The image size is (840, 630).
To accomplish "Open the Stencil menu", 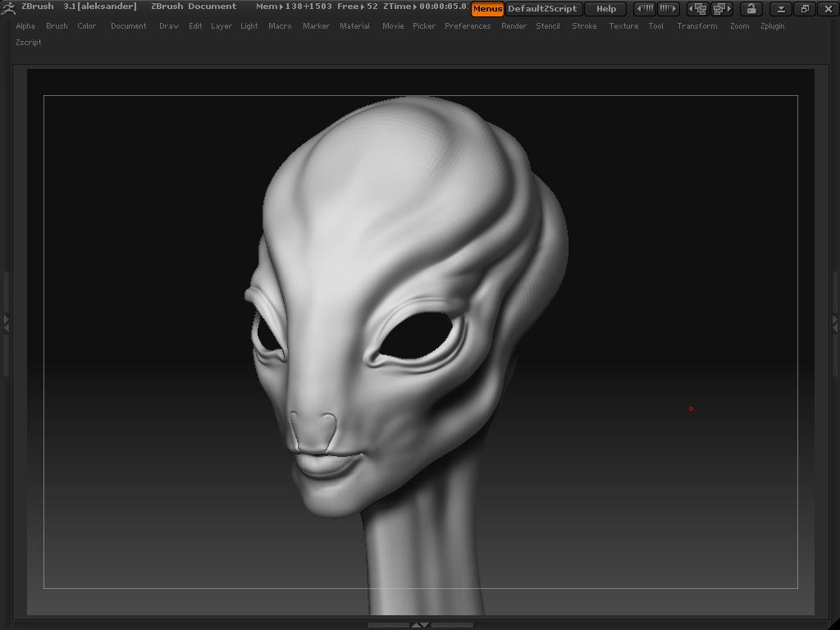I will (x=548, y=25).
